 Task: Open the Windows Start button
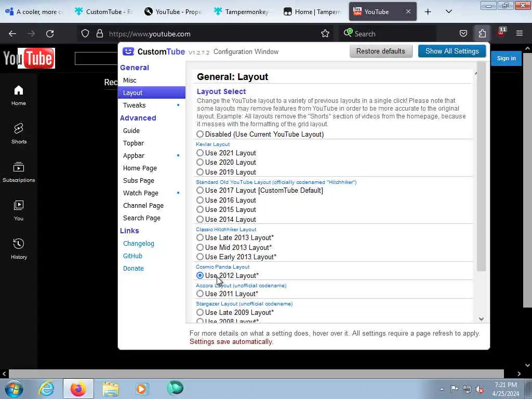coord(14,389)
